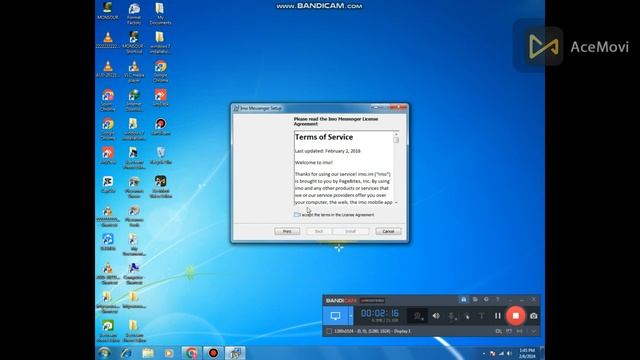
Task: Close the imo Messenger Setup window
Action: 398,107
